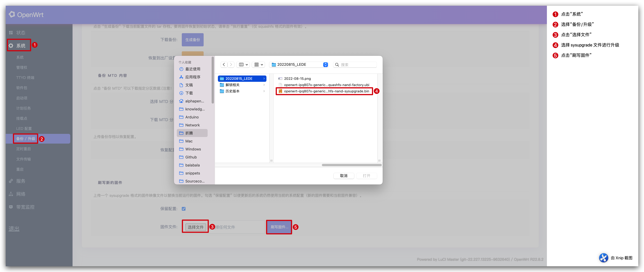Image resolution: width=644 pixels, height=272 pixels.
Task: Open the 管理权 menu item
Action: [22, 68]
